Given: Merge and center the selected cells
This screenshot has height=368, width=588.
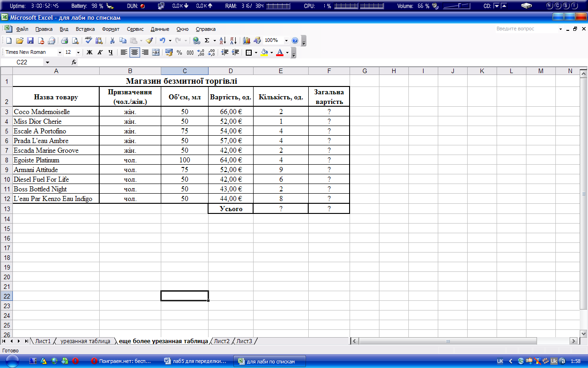Looking at the screenshot, I should point(156,52).
